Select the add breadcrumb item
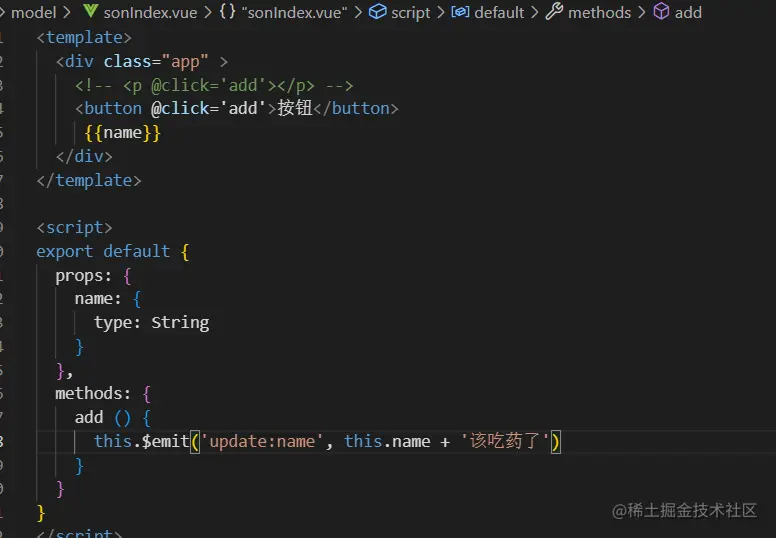Image resolution: width=776 pixels, height=538 pixels. click(x=688, y=12)
